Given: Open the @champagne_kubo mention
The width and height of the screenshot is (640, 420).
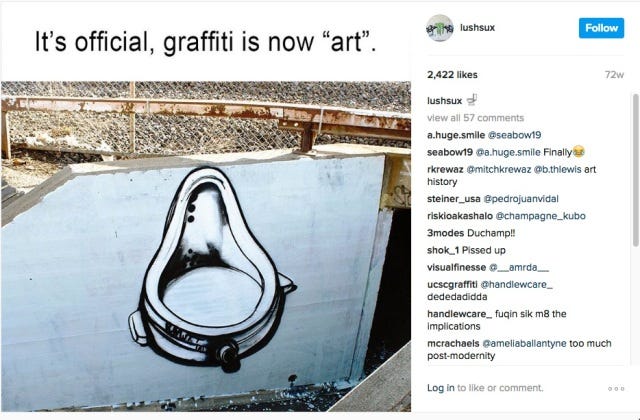Looking at the screenshot, I should (540, 216).
